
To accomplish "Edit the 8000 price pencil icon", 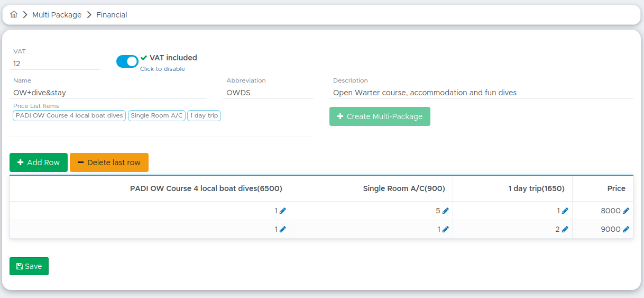I will [x=626, y=211].
